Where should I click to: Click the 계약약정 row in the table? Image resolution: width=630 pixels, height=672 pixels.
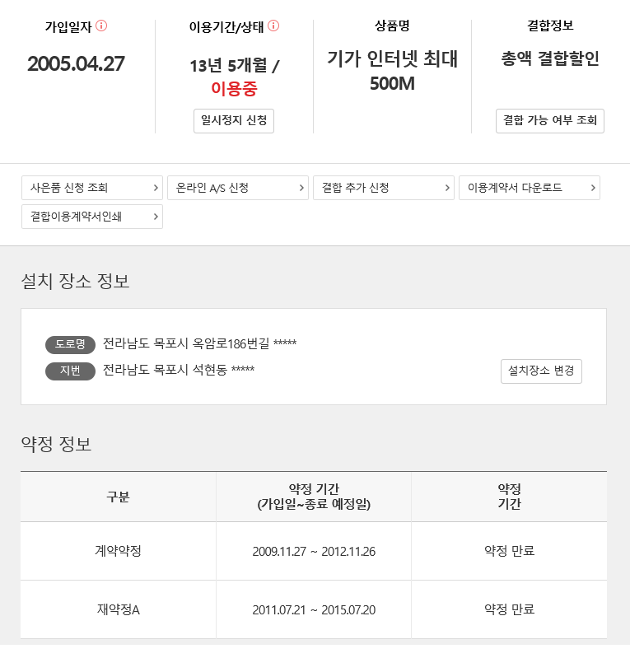pos(118,551)
